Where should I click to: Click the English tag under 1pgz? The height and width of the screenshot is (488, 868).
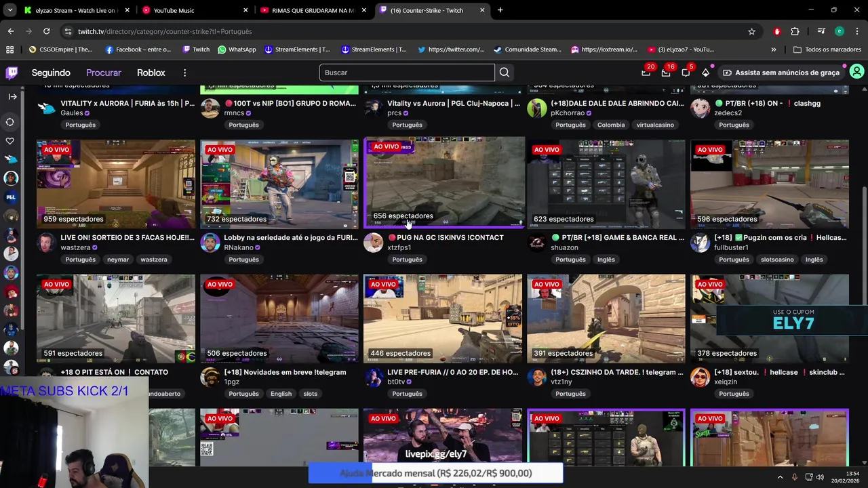[281, 394]
